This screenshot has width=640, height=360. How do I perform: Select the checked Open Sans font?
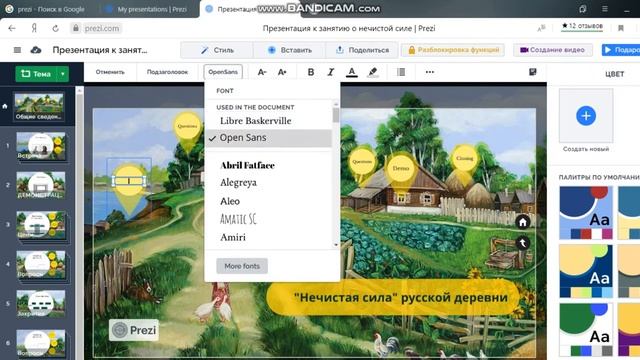(x=268, y=138)
